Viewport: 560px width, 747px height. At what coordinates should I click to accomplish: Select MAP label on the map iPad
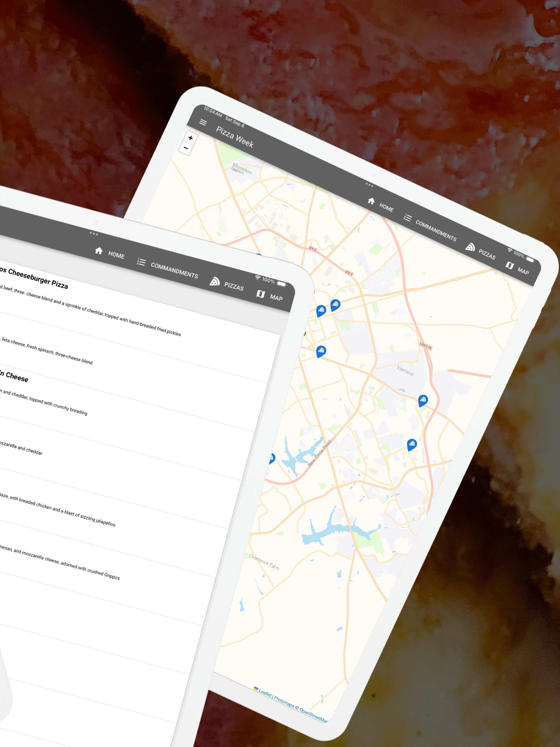pyautogui.click(x=523, y=271)
